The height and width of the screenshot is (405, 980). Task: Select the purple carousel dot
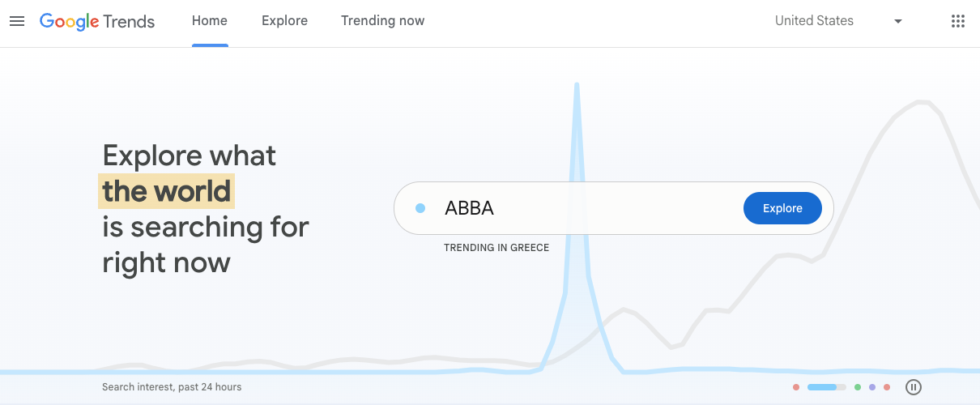(x=872, y=387)
